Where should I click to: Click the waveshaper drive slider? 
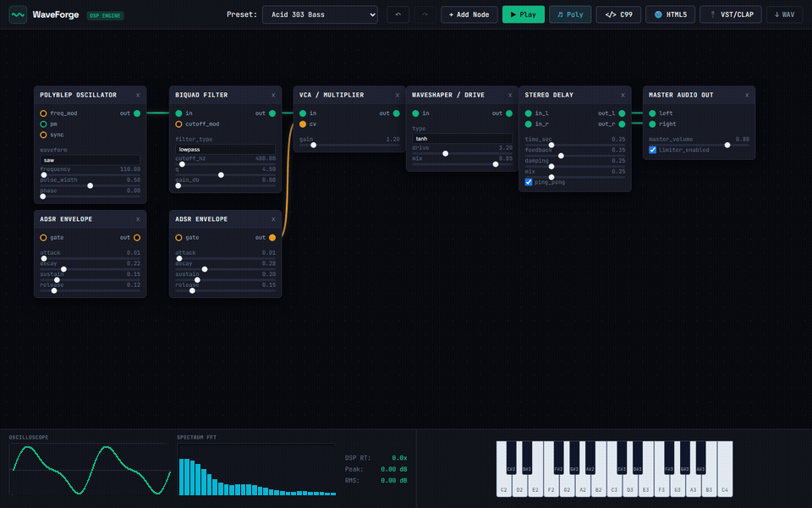(463, 154)
